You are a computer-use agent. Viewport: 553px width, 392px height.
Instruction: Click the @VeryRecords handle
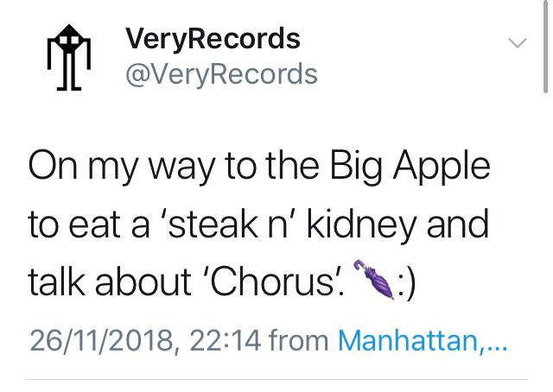(x=221, y=74)
